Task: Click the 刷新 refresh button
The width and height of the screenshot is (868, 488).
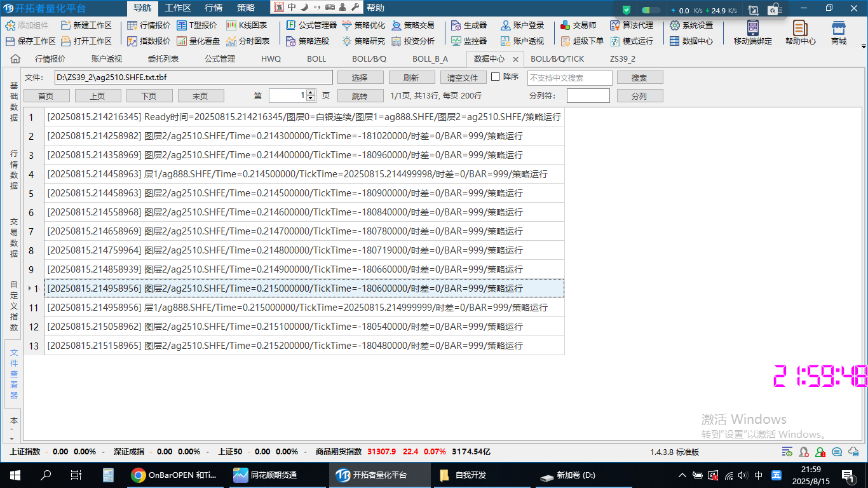Action: tap(411, 78)
